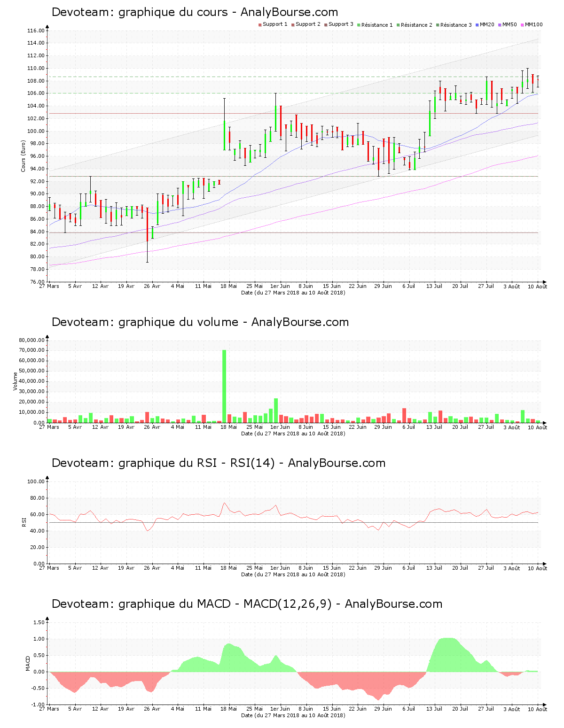Click '4 Mai' date on RSI chart

(x=178, y=568)
